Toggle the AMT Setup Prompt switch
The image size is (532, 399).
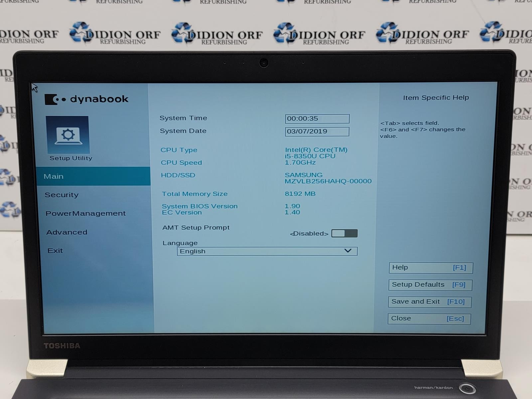(344, 233)
